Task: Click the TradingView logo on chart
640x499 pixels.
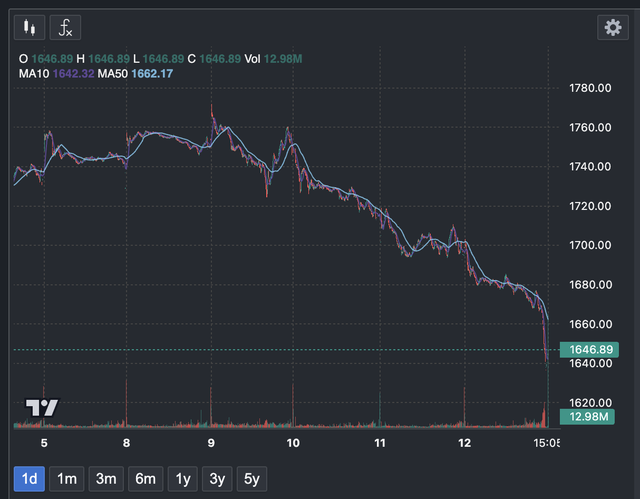Action: (42, 407)
